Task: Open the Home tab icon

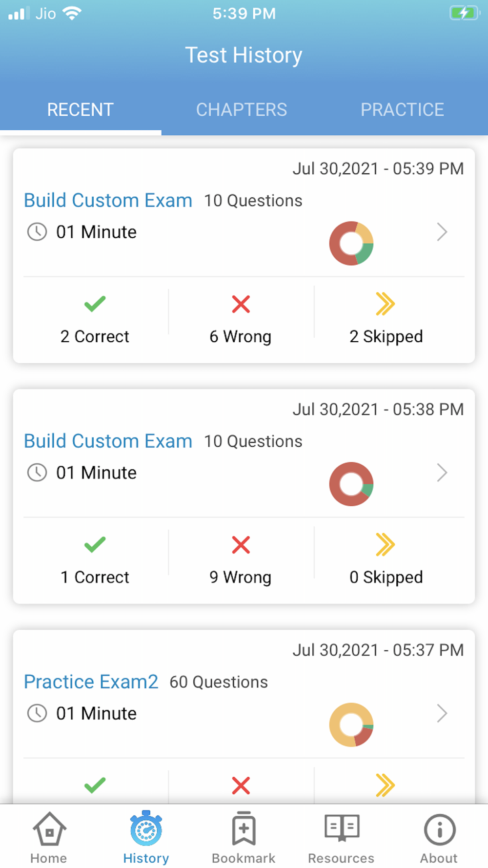Action: (49, 828)
